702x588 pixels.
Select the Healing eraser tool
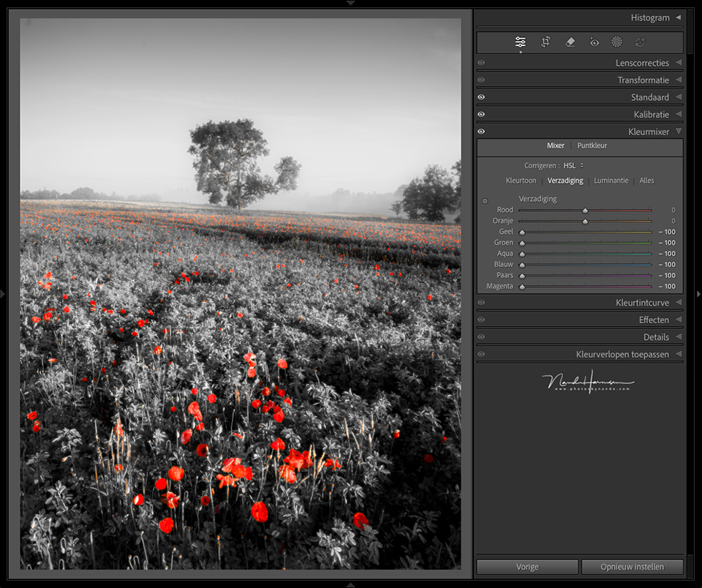[570, 42]
